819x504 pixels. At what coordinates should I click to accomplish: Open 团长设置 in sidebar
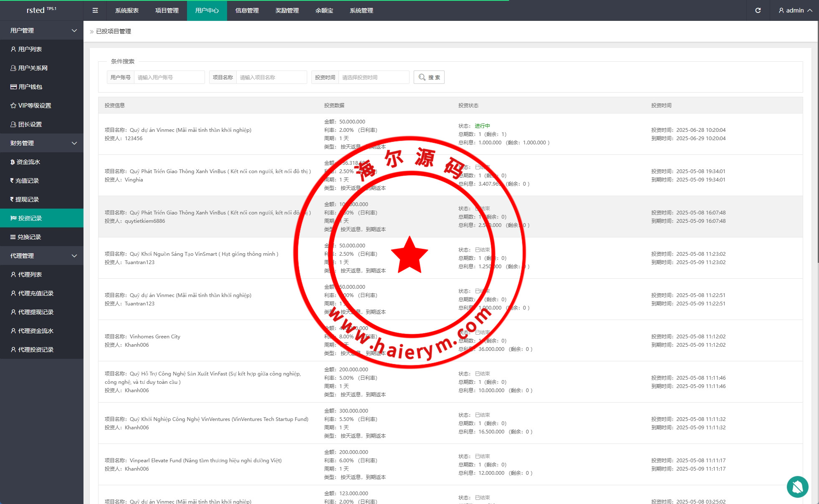(42, 124)
